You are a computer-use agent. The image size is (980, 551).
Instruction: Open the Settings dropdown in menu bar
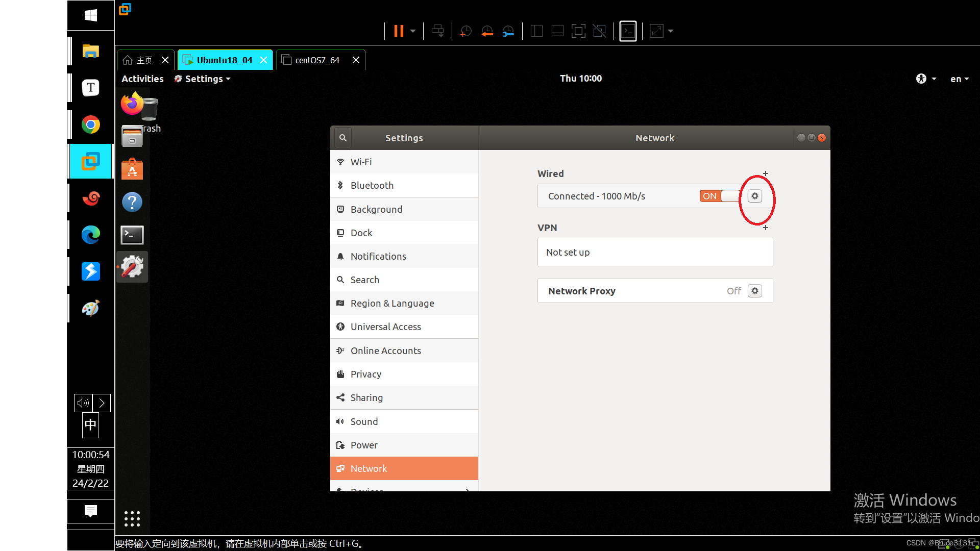tap(202, 79)
